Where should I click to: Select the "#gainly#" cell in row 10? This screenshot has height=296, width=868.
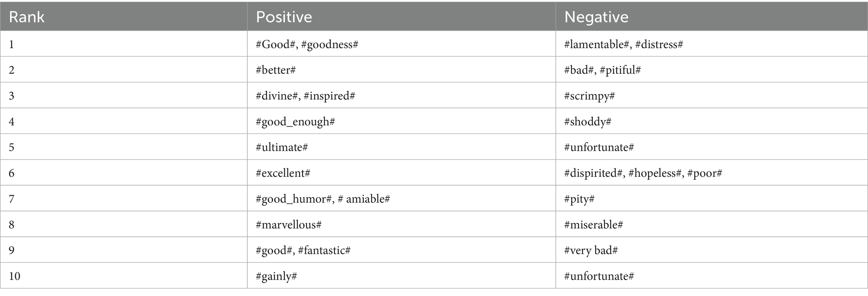click(x=276, y=276)
